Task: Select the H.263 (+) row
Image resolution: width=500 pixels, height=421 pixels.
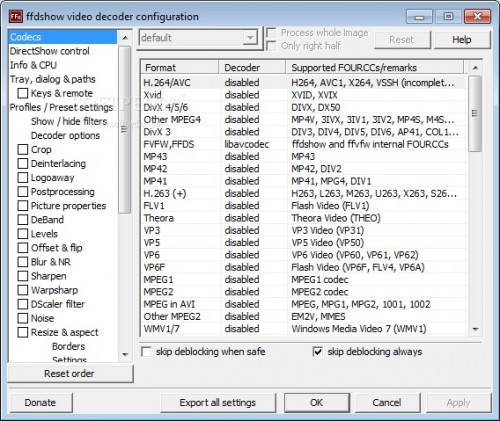Action: pyautogui.click(x=303, y=193)
